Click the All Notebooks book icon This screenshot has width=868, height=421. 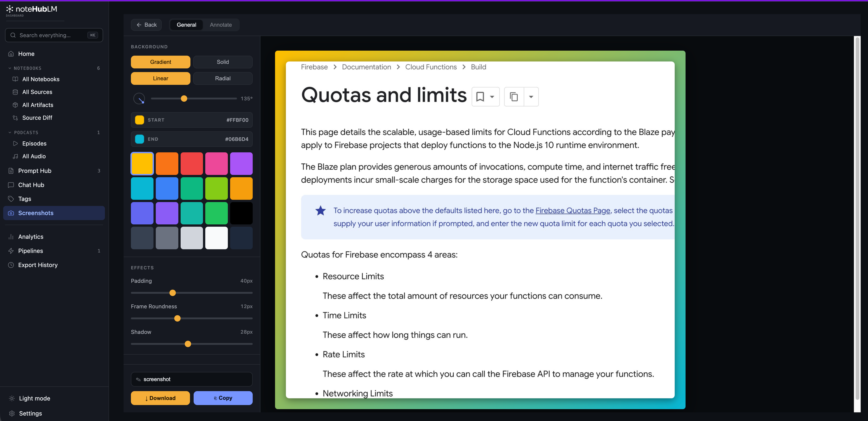(15, 79)
